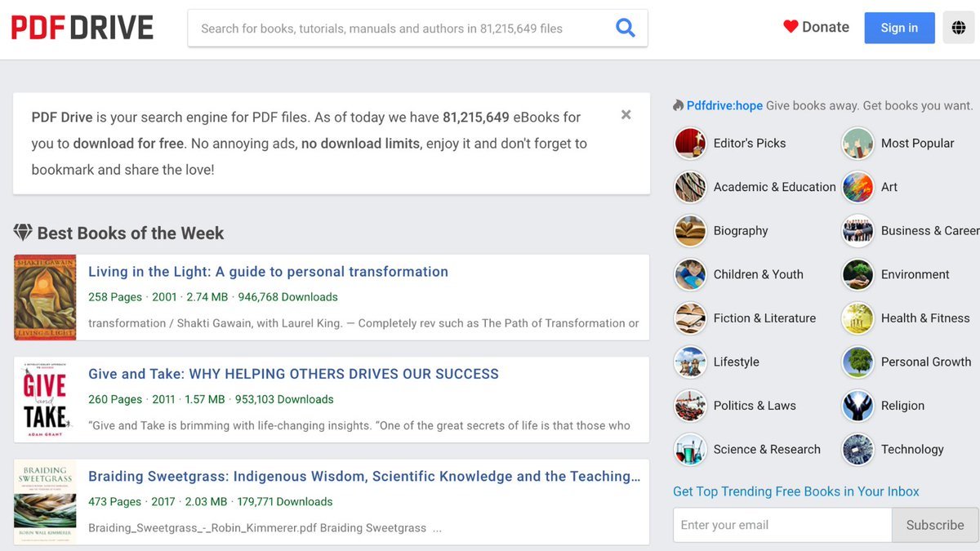Screen dimensions: 980x551
Task: Click the Give and Take book cover
Action: [x=45, y=400]
